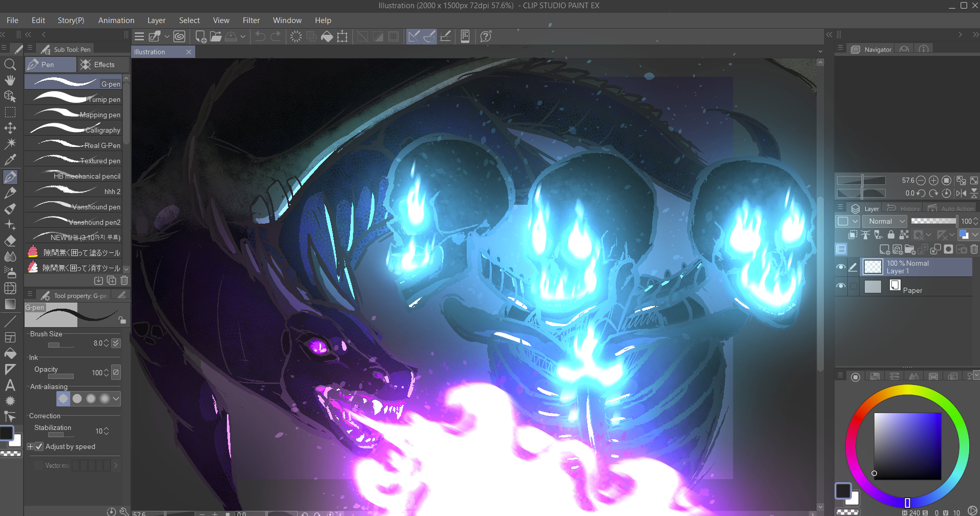Open the Filter menu

pos(251,20)
